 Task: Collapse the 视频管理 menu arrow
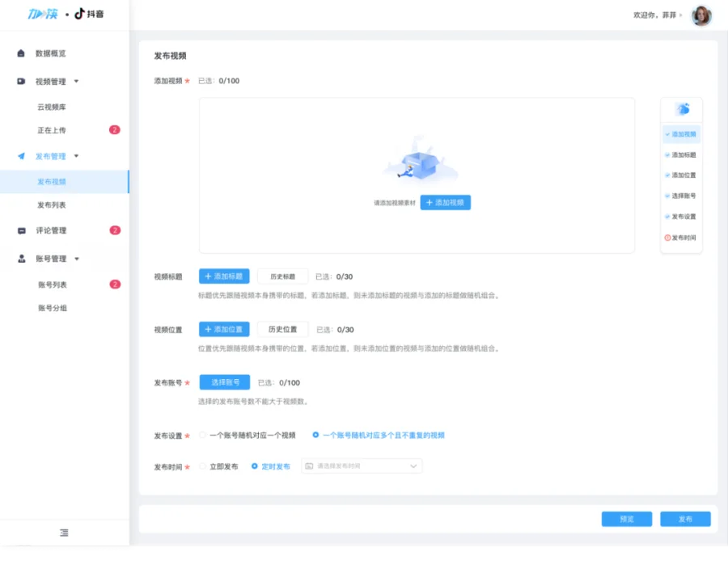click(x=77, y=81)
